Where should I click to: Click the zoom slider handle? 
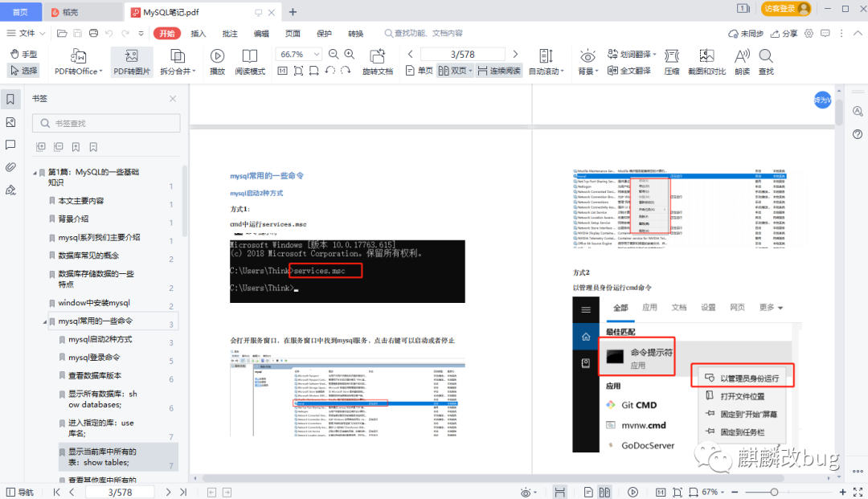774,492
